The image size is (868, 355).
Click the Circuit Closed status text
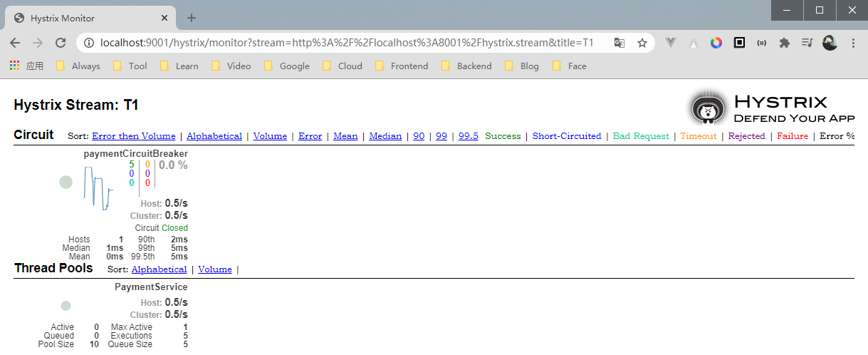pyautogui.click(x=162, y=228)
